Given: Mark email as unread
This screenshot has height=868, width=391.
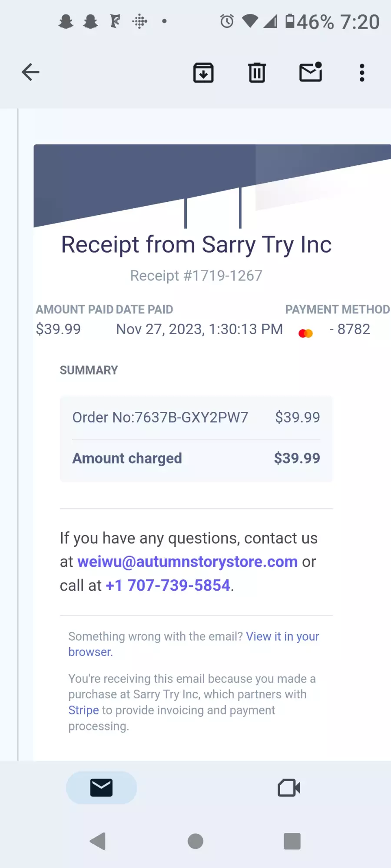Looking at the screenshot, I should [311, 72].
